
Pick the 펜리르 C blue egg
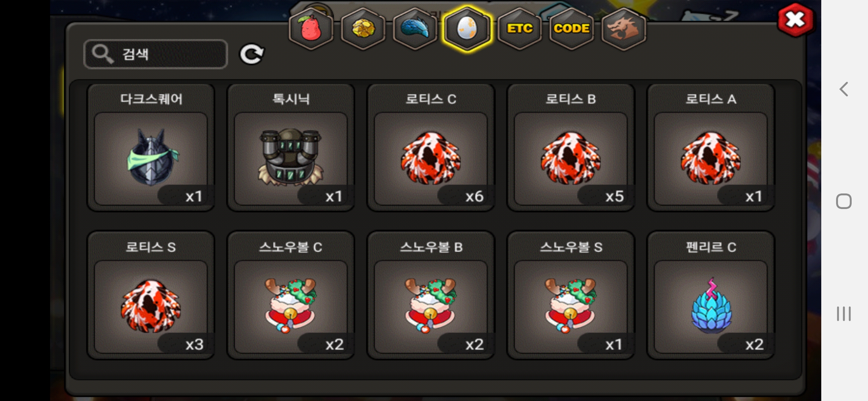pyautogui.click(x=711, y=296)
